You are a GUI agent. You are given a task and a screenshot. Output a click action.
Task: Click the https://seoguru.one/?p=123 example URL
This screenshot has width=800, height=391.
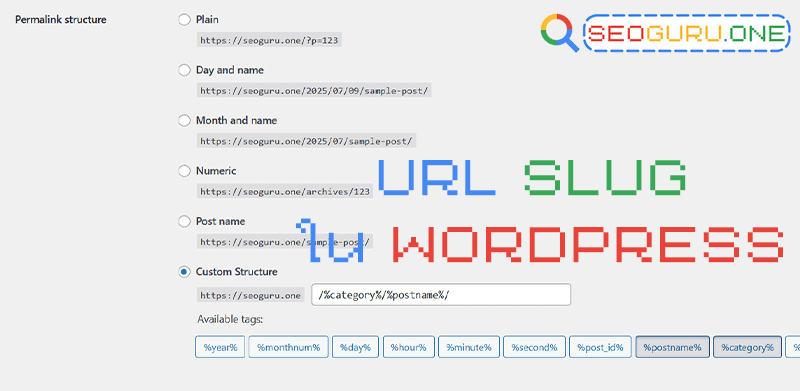coord(269,40)
